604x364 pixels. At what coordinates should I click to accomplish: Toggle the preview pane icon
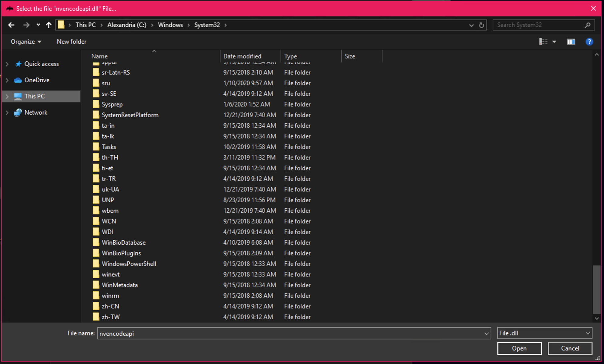571,42
